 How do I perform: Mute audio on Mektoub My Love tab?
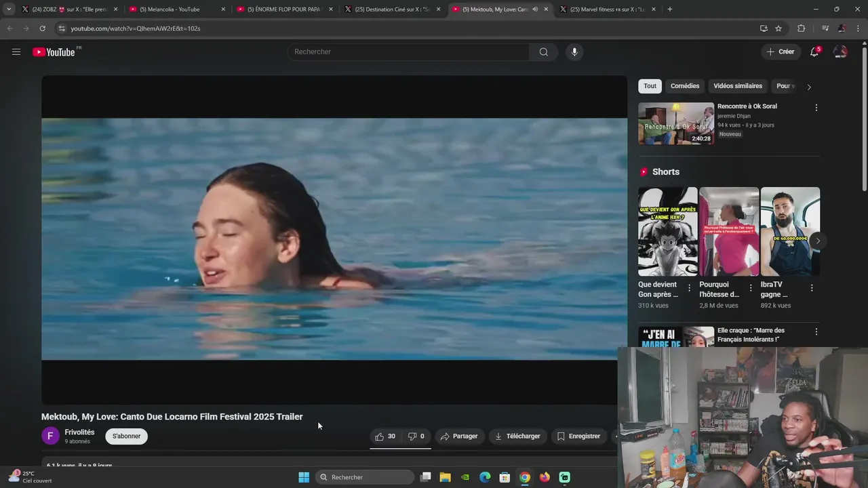(x=536, y=9)
